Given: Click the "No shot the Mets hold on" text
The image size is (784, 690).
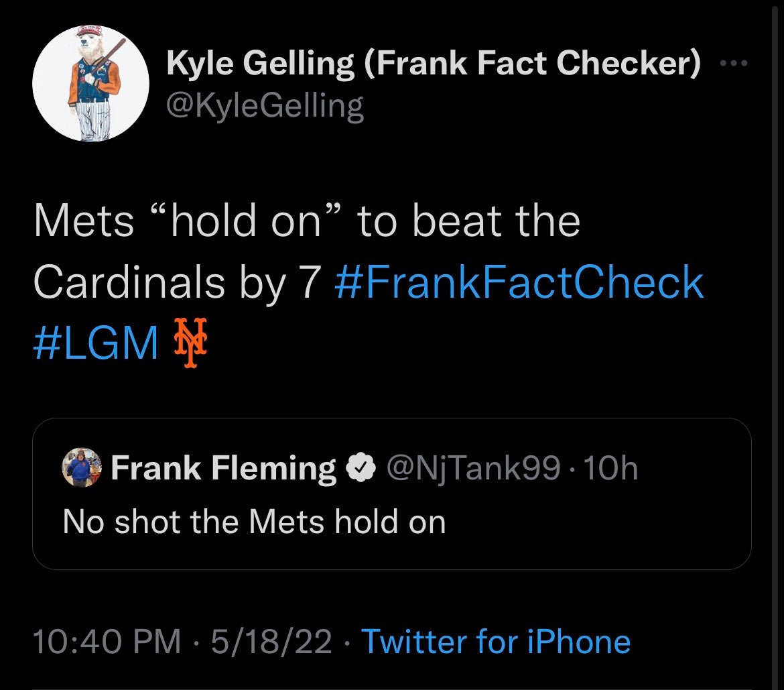Looking at the screenshot, I should pos(254,522).
